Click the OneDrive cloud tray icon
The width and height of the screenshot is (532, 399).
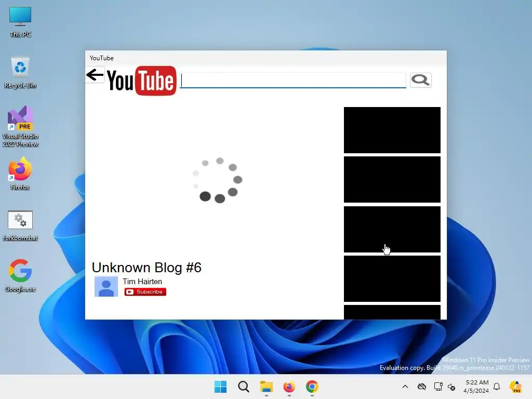[x=422, y=387]
